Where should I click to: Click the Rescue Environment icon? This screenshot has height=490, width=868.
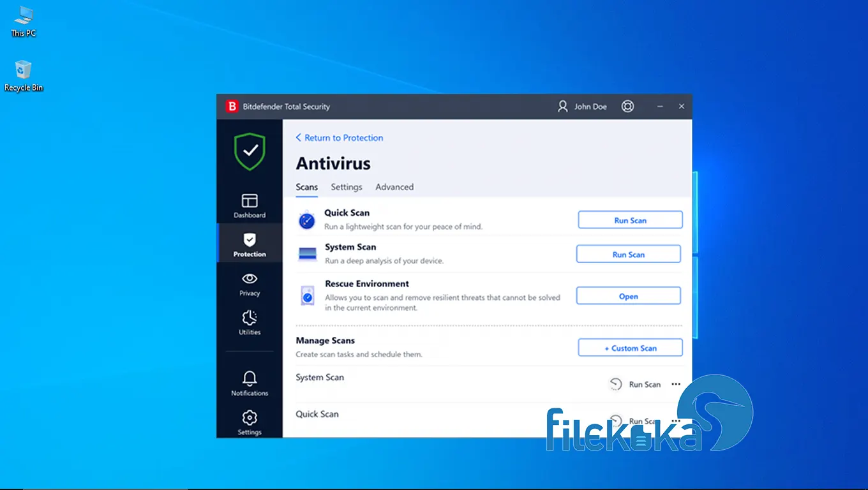coord(308,296)
